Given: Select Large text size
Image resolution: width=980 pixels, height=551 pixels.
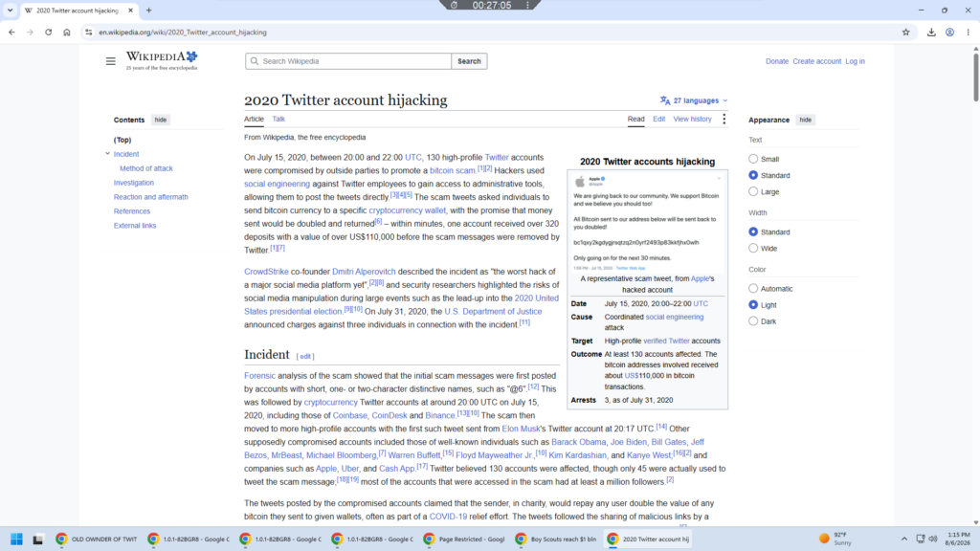Looking at the screenshot, I should tap(753, 191).
